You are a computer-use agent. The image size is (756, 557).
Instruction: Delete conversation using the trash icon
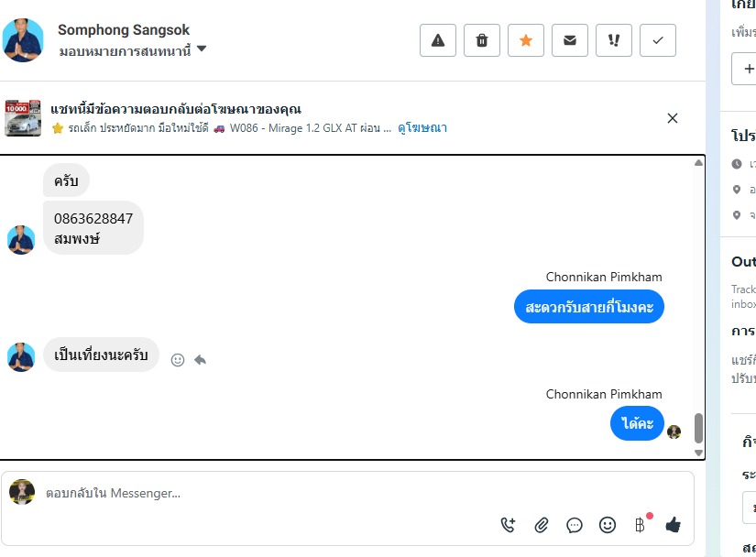(x=482, y=40)
